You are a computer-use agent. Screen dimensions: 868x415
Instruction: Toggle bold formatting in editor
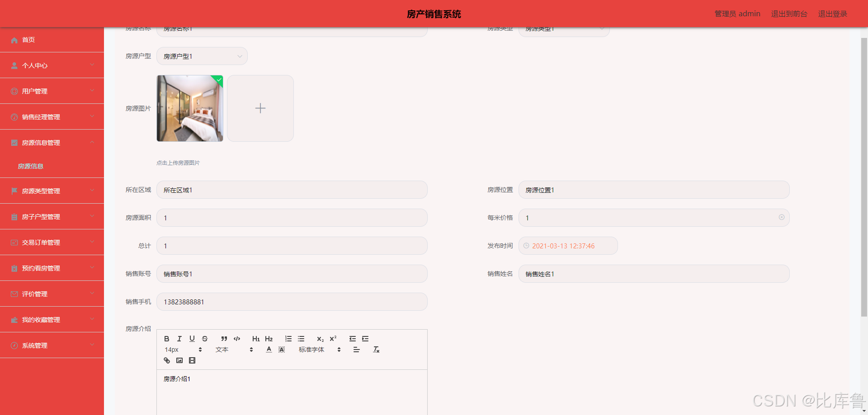click(167, 339)
